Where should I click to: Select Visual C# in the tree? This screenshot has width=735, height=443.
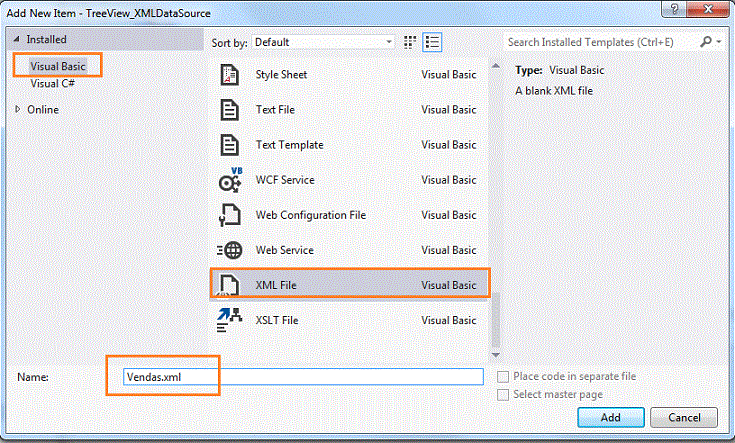(52, 83)
